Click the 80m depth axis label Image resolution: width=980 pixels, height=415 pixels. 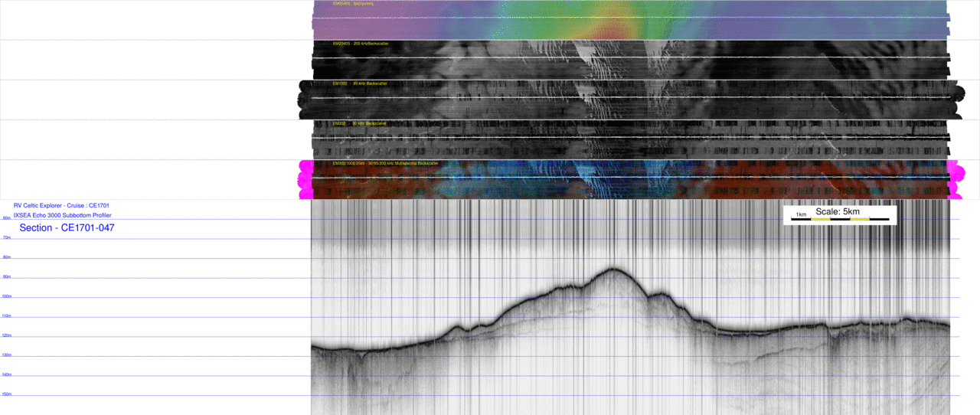pos(7,257)
